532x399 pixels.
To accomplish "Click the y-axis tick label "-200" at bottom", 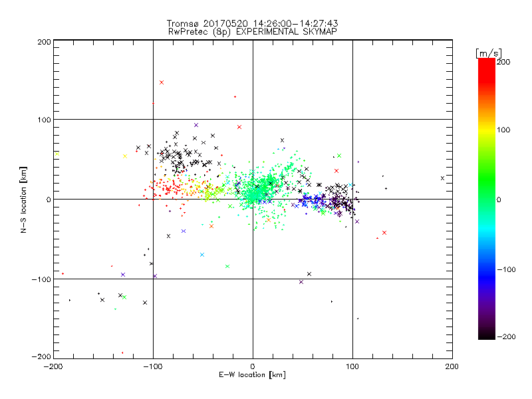I will point(41,356).
